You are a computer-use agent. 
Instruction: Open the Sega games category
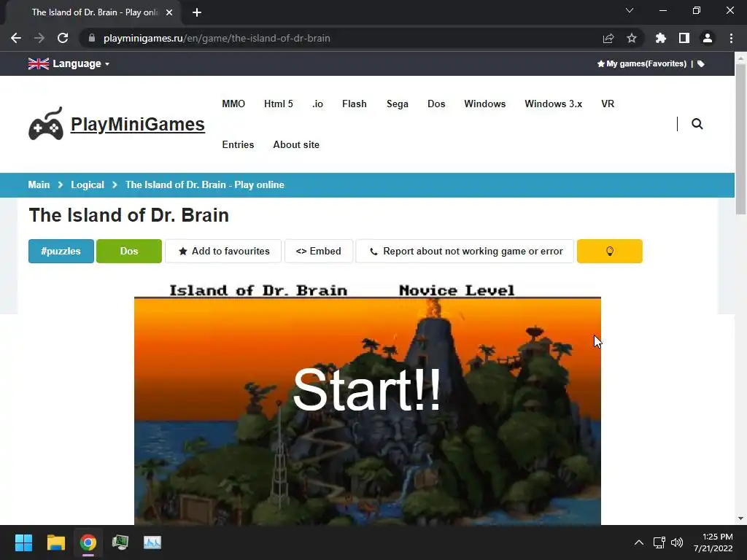coord(398,104)
